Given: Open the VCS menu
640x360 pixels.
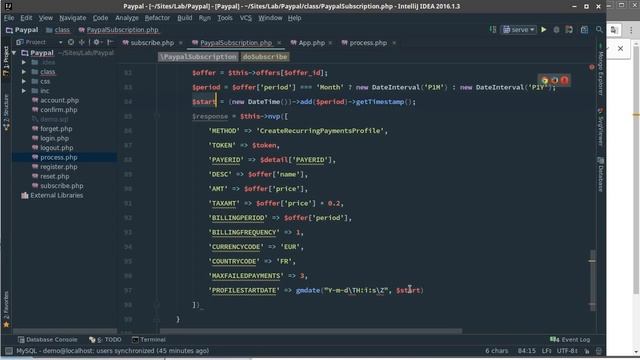Looking at the screenshot, I should (246, 18).
